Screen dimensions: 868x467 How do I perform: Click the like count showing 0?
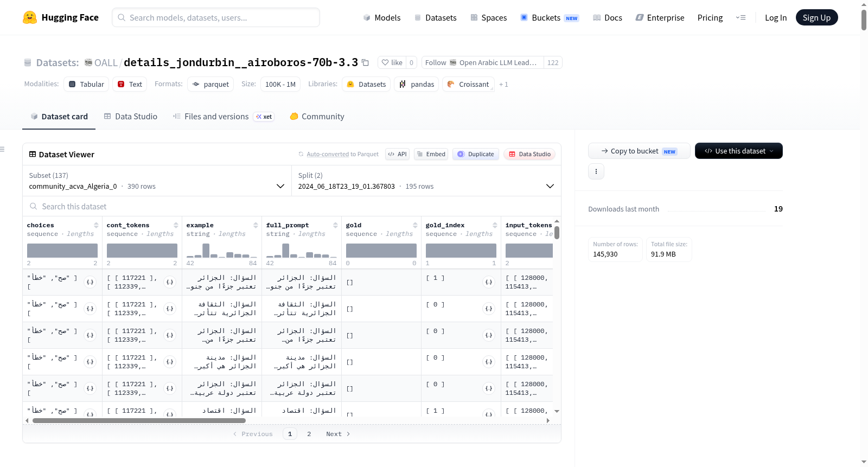[x=412, y=62]
